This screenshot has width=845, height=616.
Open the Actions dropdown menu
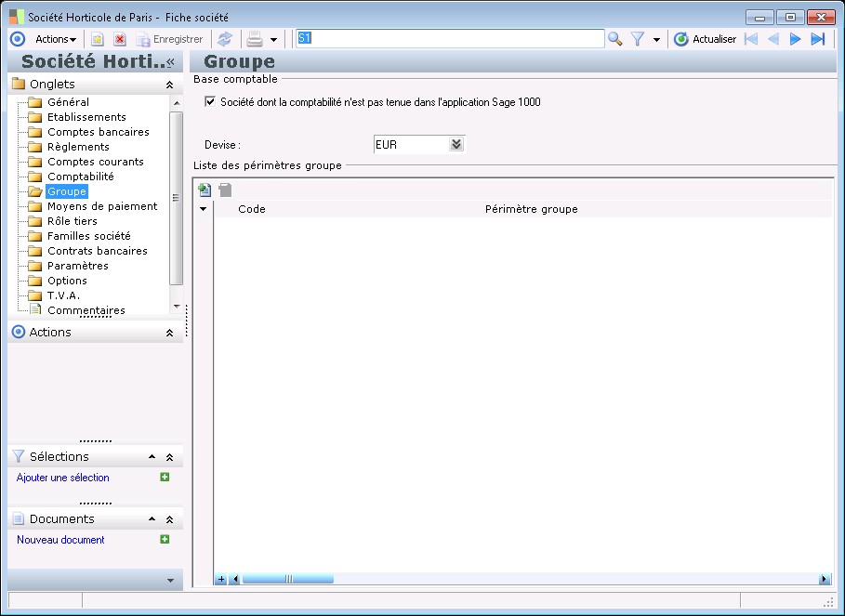56,39
